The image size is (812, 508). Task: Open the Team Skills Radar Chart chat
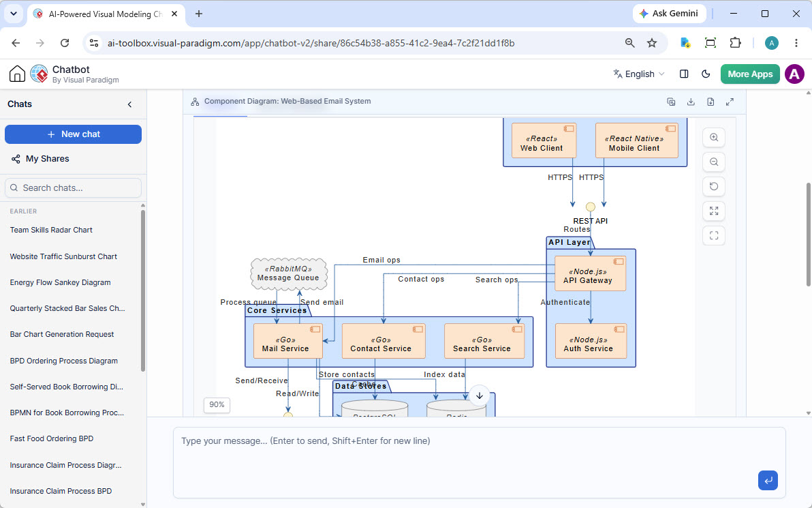pyautogui.click(x=50, y=230)
